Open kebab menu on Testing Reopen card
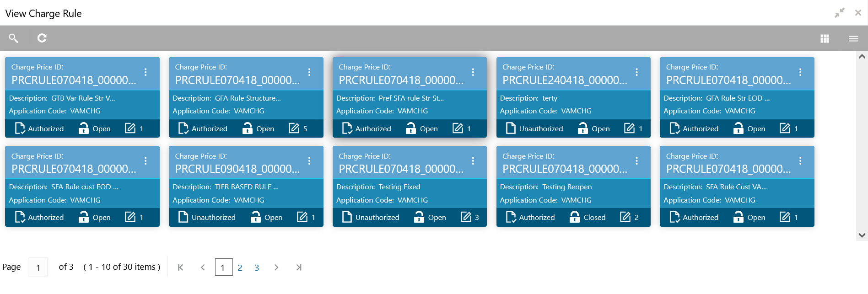The width and height of the screenshot is (868, 294). [x=636, y=161]
